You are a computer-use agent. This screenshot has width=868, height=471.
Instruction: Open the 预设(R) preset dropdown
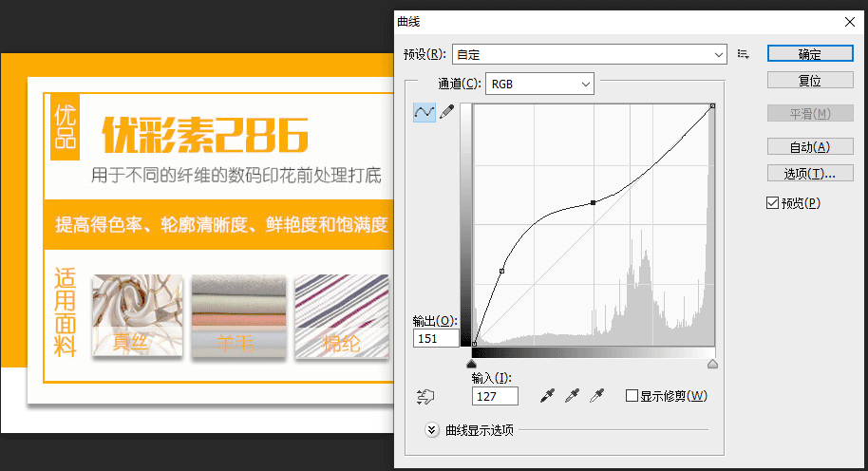pyautogui.click(x=589, y=54)
